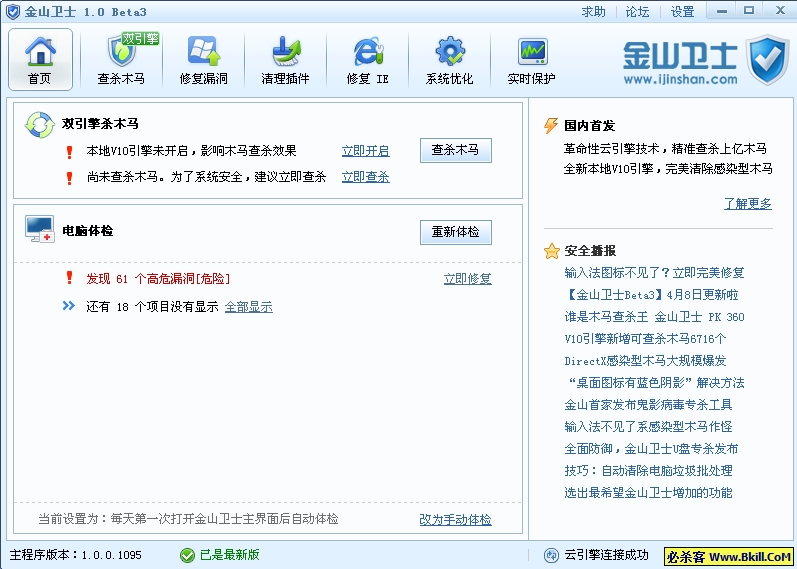
Task: Open the 了解更多 learn more link
Action: tap(747, 204)
